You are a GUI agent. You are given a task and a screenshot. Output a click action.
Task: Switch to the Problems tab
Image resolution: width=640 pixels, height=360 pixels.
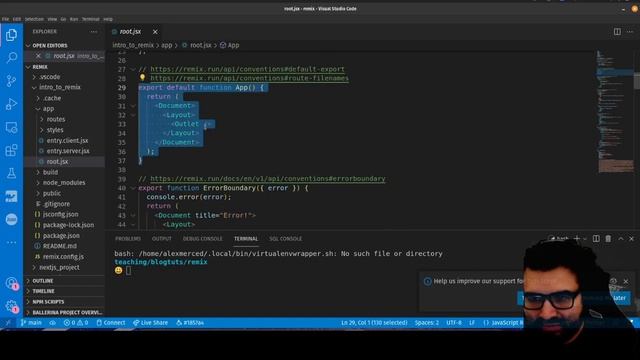[x=128, y=239]
